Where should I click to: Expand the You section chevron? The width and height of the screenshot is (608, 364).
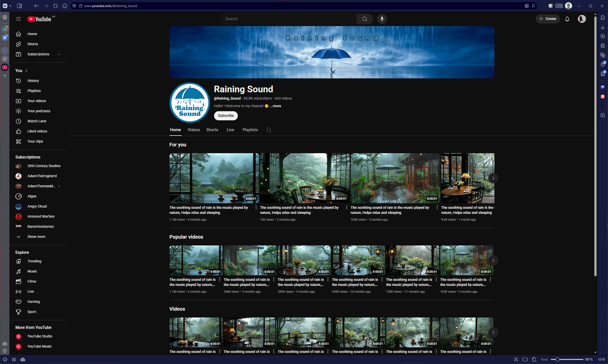(x=26, y=71)
